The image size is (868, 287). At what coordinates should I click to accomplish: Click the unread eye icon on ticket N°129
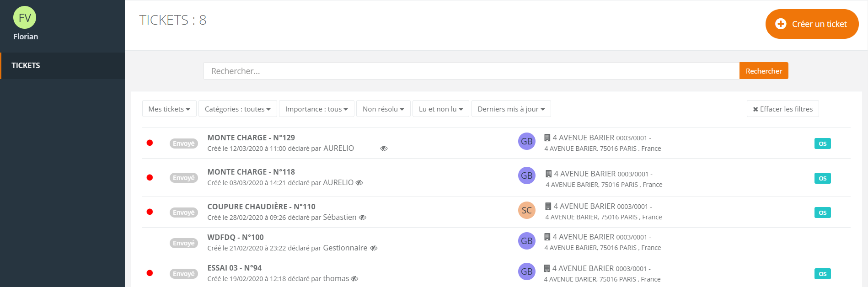coord(384,149)
